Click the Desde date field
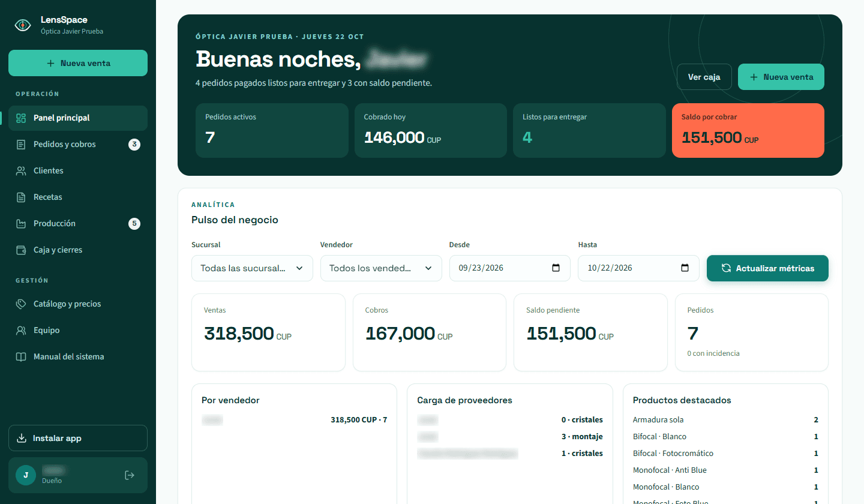The height and width of the screenshot is (504, 864). point(510,268)
